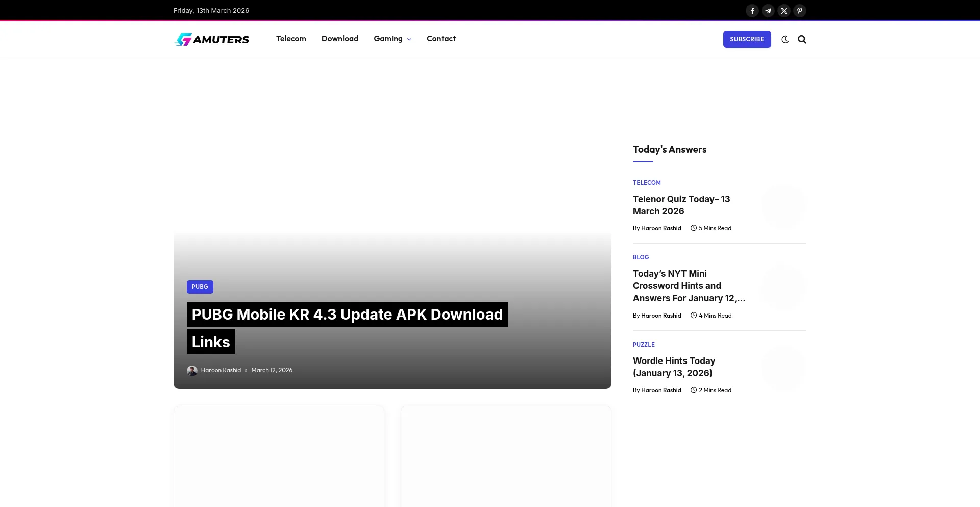Open Telenor Quiz article thumbnail
The height and width of the screenshot is (507, 980).
[783, 206]
